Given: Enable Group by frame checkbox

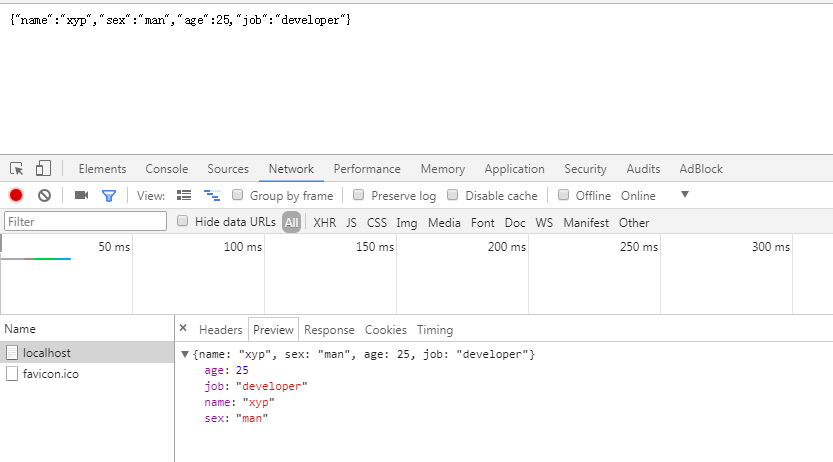Looking at the screenshot, I should tap(237, 195).
